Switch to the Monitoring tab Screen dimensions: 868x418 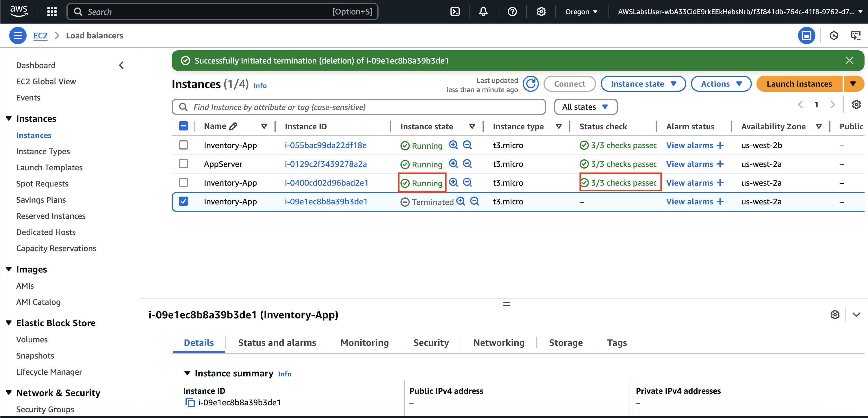click(x=364, y=343)
